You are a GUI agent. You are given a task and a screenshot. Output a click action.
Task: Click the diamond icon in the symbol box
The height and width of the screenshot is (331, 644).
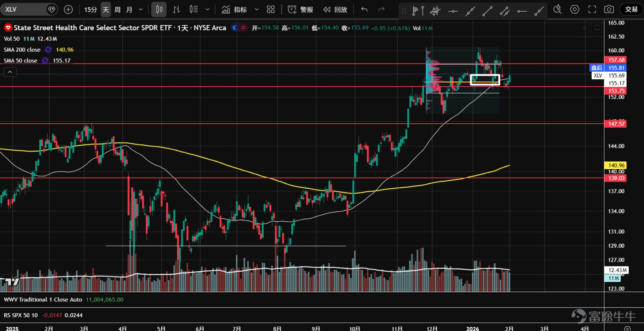pyautogui.click(x=52, y=9)
